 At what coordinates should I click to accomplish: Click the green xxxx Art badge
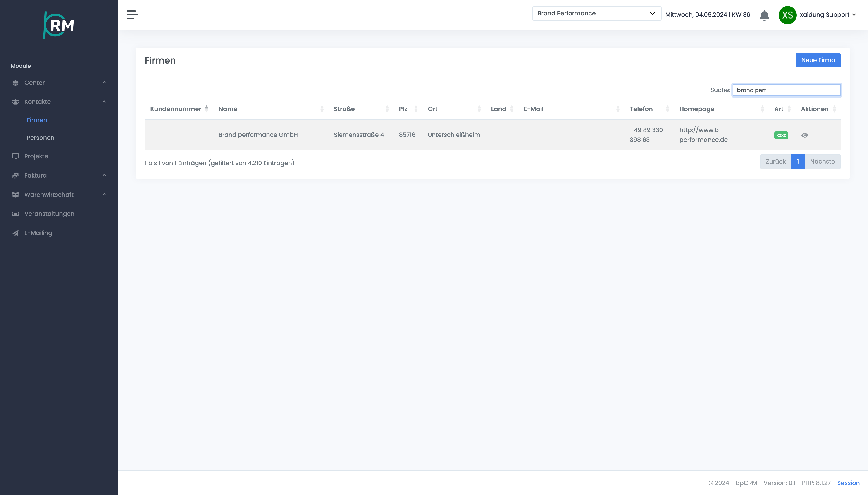point(781,135)
